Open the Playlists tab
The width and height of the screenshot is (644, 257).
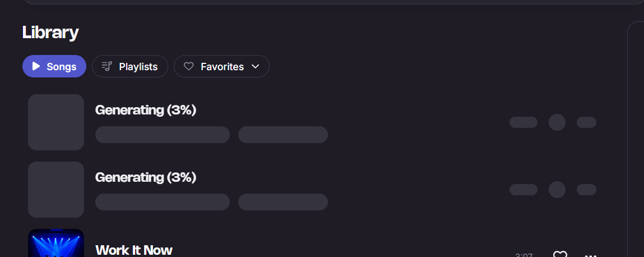(130, 66)
